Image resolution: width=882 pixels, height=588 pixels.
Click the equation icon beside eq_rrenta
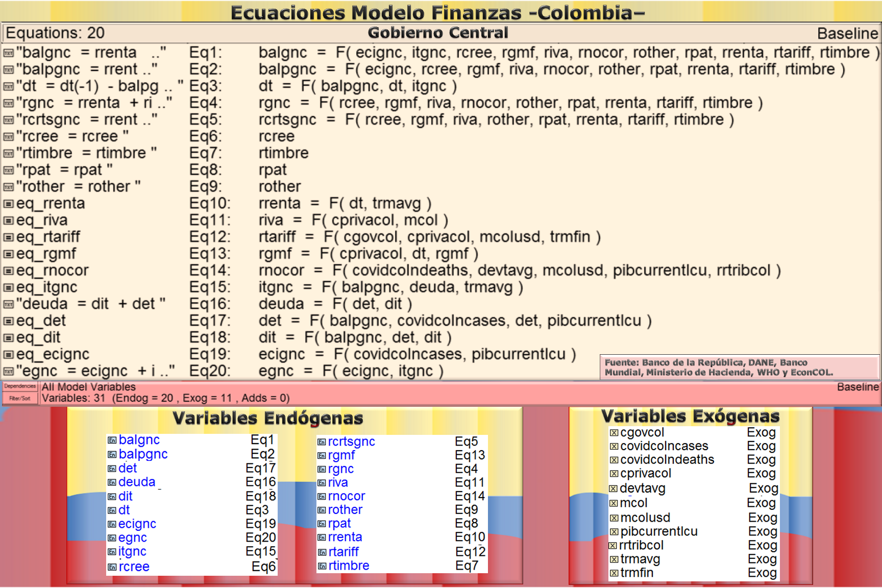pos(8,204)
